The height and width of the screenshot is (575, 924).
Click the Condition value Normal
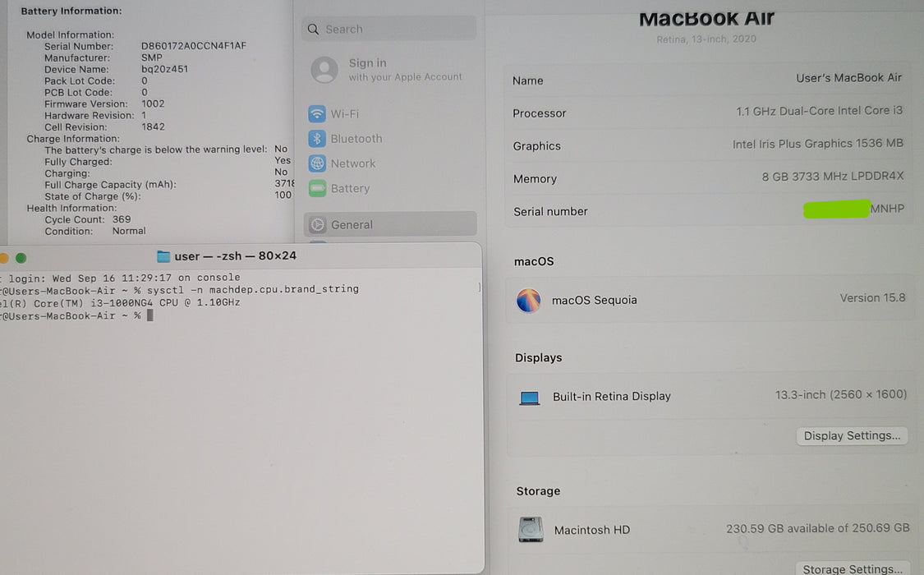129,231
